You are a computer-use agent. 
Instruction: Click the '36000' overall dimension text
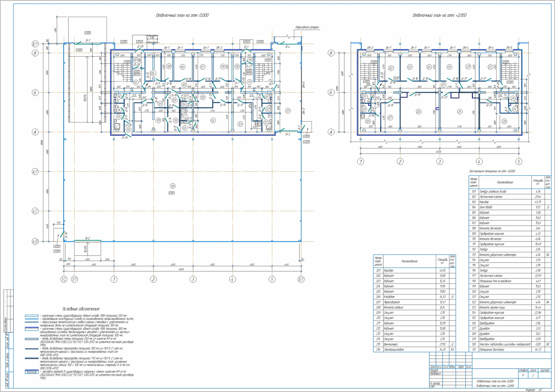point(181,269)
